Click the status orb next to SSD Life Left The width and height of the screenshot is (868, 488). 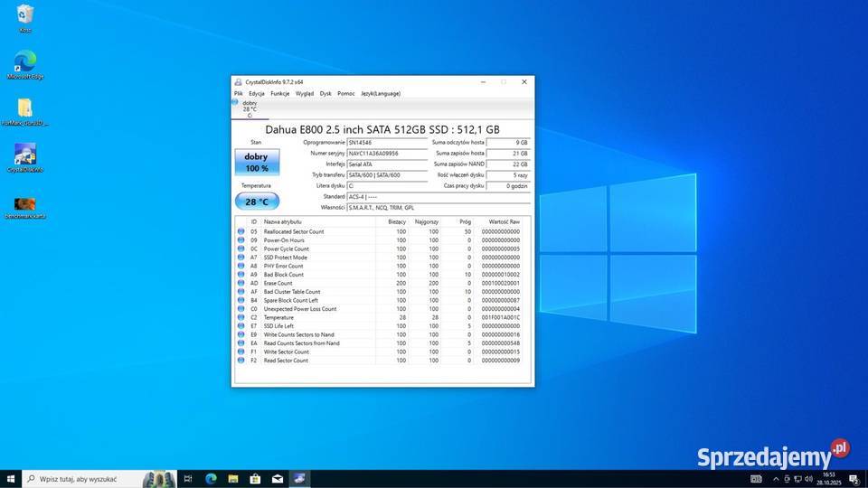[241, 326]
